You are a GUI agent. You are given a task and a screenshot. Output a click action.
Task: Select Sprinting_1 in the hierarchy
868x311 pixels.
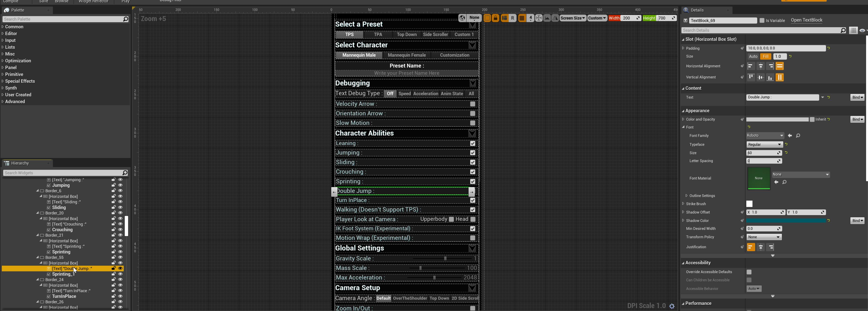pyautogui.click(x=63, y=274)
